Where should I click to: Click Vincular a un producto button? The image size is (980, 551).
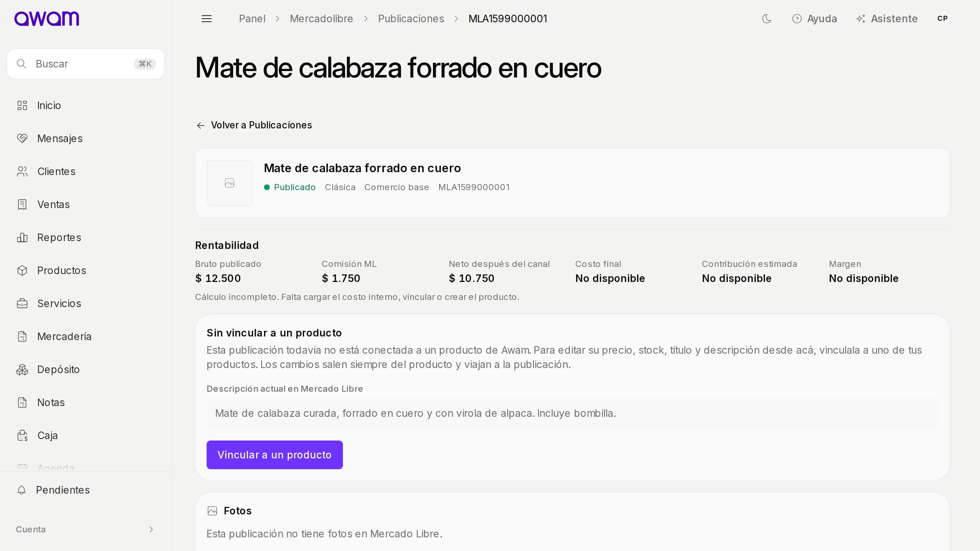pyautogui.click(x=274, y=455)
